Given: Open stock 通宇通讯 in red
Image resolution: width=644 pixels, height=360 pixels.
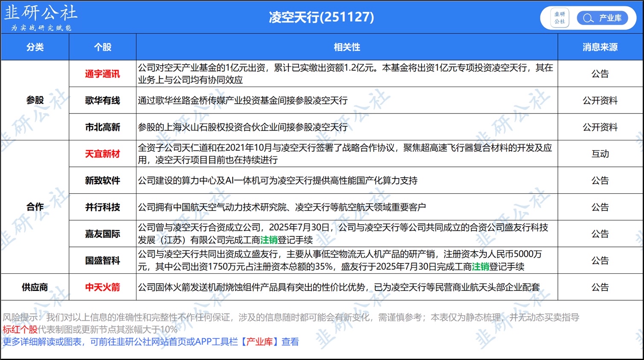Looking at the screenshot, I should coord(102,74).
